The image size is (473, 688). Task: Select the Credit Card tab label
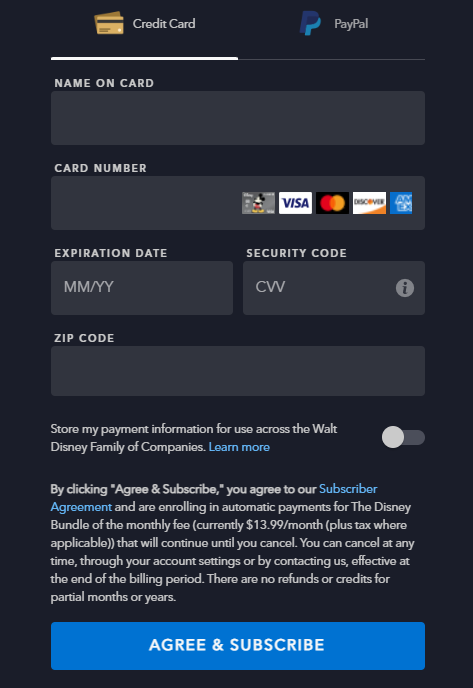pos(164,24)
